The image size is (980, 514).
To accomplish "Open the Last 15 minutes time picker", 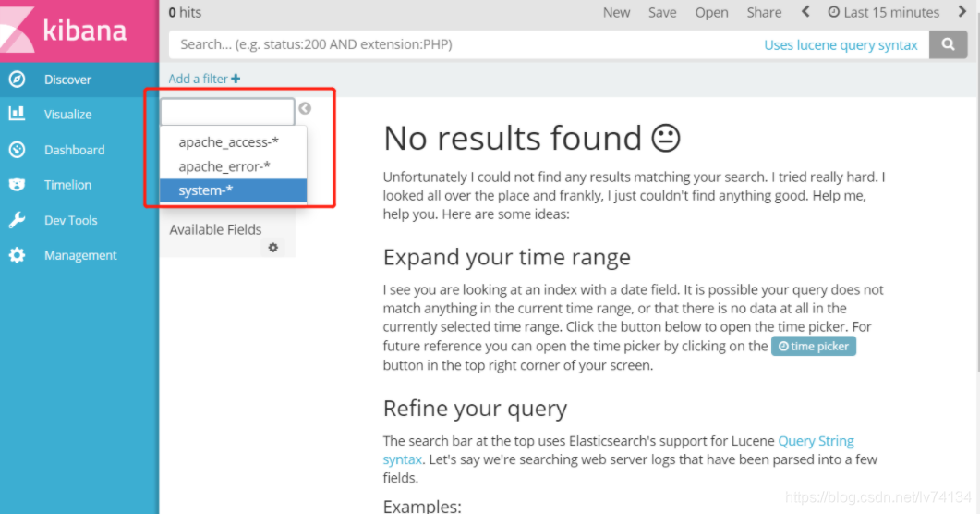I will (883, 13).
